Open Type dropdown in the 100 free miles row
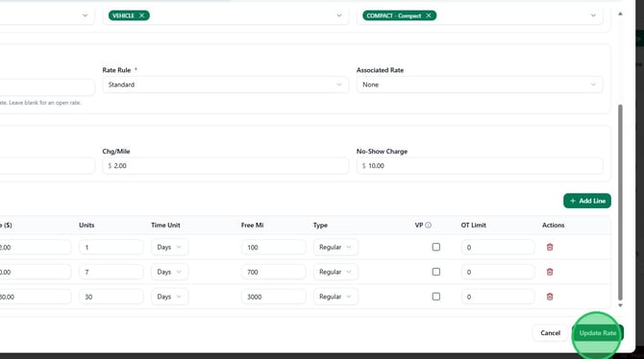Image resolution: width=644 pixels, height=359 pixels. [335, 247]
